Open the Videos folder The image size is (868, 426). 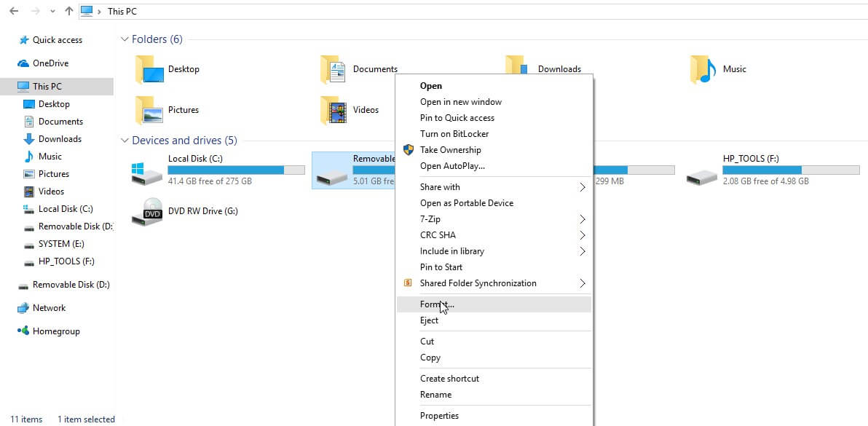click(x=364, y=110)
